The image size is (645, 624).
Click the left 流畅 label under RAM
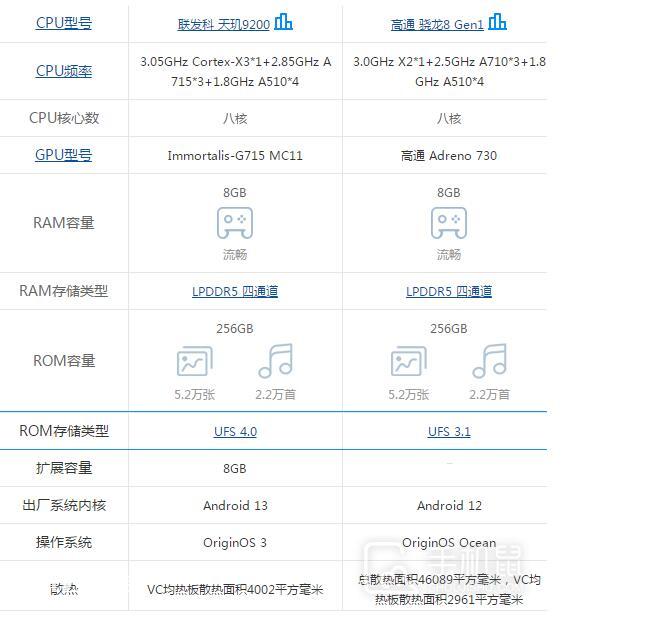(235, 255)
